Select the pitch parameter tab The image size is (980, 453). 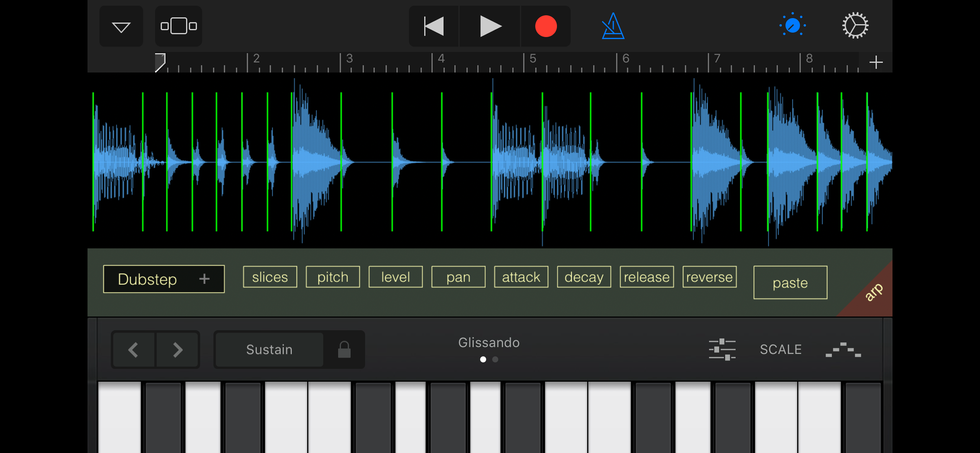(332, 277)
